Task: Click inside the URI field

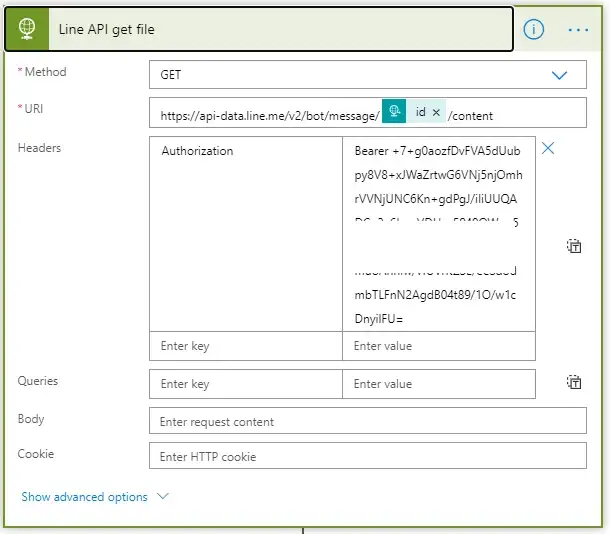Action: click(x=368, y=112)
